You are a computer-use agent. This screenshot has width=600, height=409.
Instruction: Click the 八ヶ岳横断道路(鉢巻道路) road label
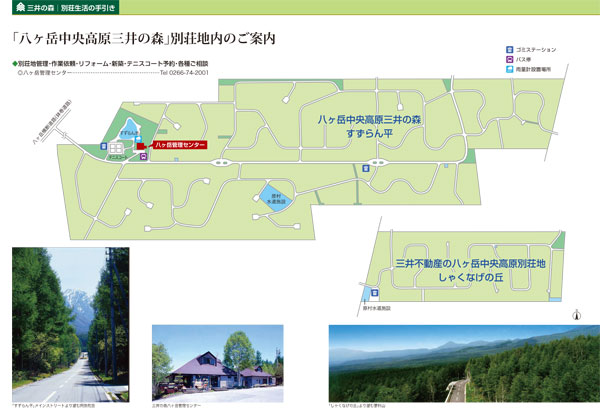52,122
